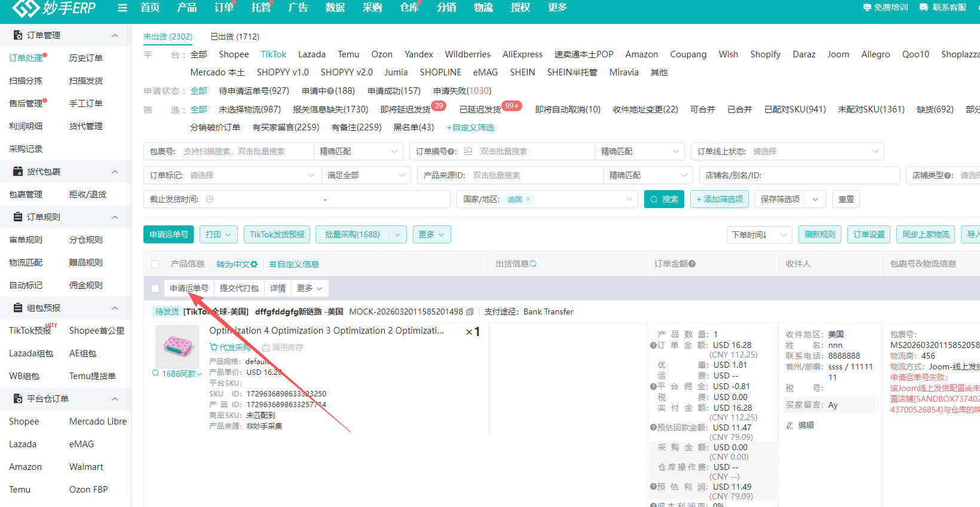Open the 仓库 menu in top navigation
Viewport: 980px width, 507px height.
(409, 8)
